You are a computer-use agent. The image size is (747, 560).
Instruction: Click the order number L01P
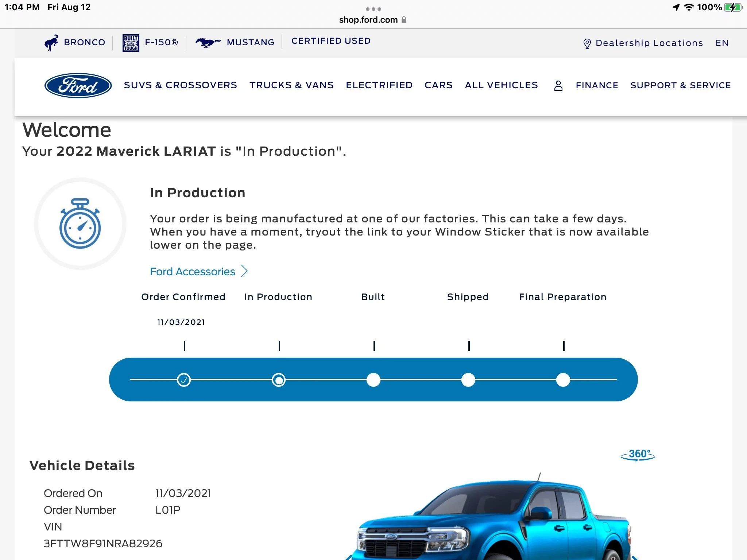(168, 510)
